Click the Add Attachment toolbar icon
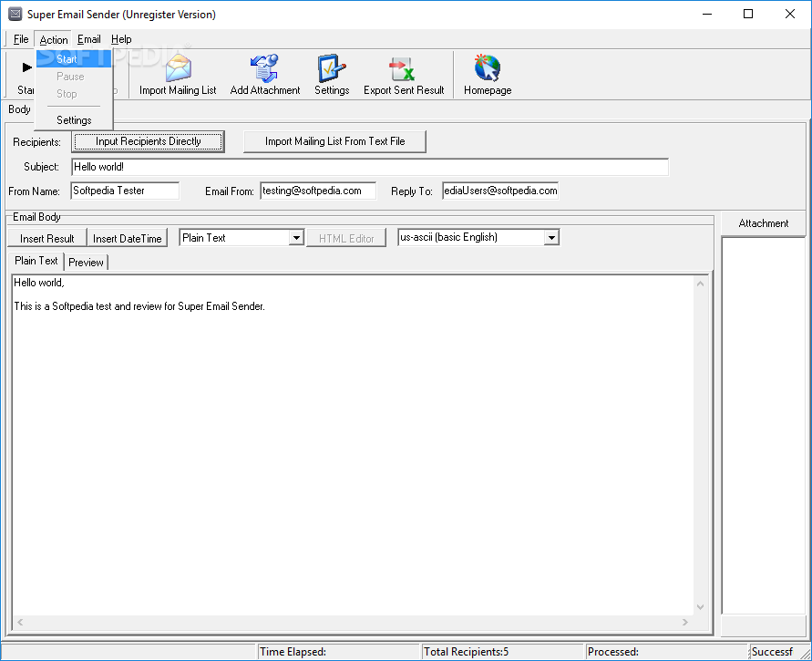812x661 pixels. [x=264, y=67]
